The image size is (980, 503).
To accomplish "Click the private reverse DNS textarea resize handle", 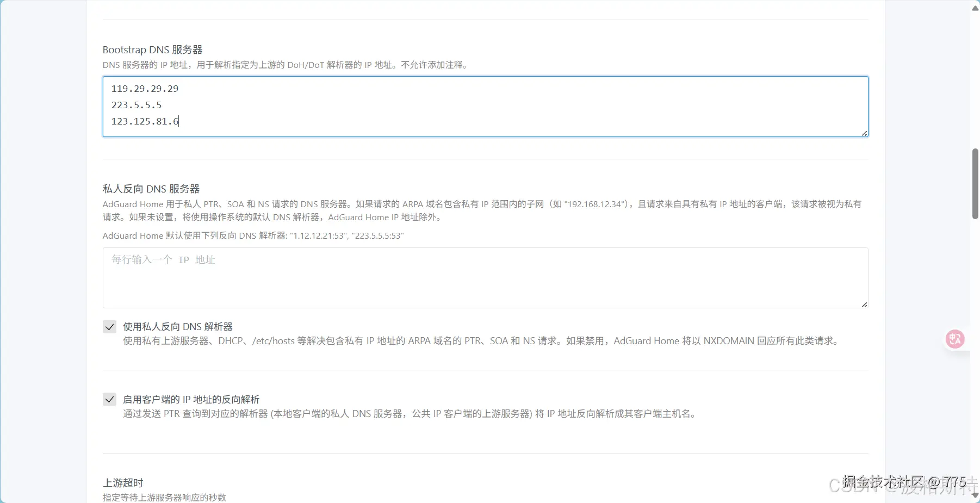I will click(x=864, y=304).
